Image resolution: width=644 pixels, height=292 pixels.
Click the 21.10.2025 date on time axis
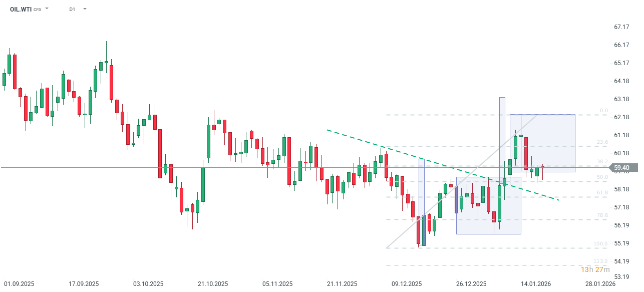click(x=213, y=283)
